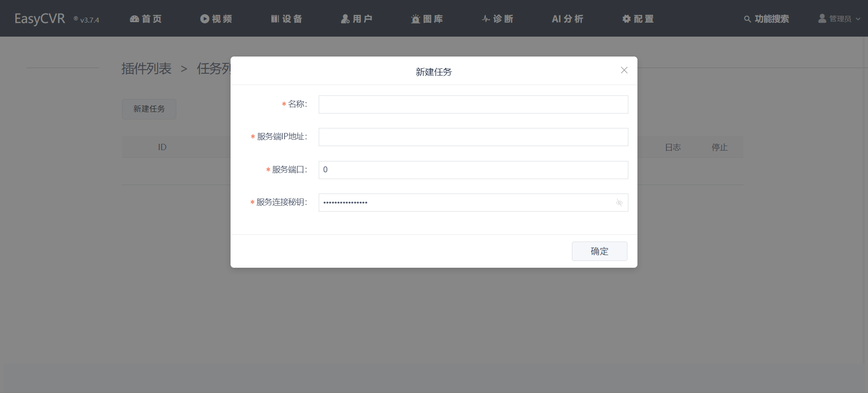868x393 pixels.
Task: Open the AI 分析 menu
Action: (567, 19)
